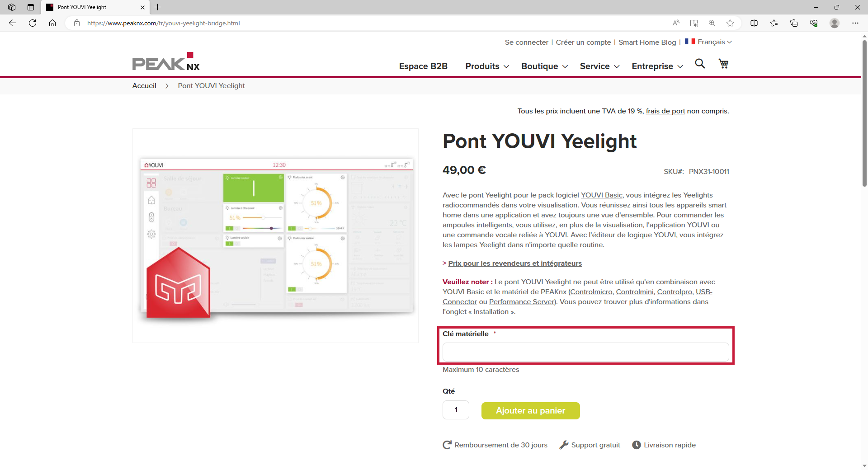Click the browser address bar URL

pos(163,23)
